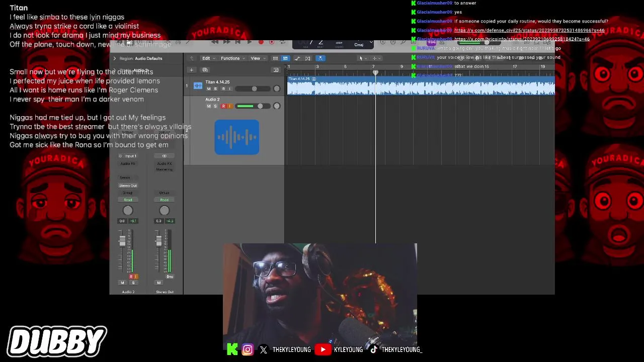Image resolution: width=644 pixels, height=362 pixels.
Task: Open the Edit menu in tracks area
Action: pos(208,58)
